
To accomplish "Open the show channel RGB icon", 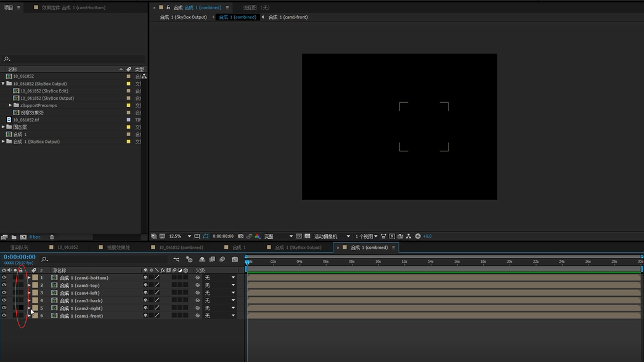I will point(258,236).
